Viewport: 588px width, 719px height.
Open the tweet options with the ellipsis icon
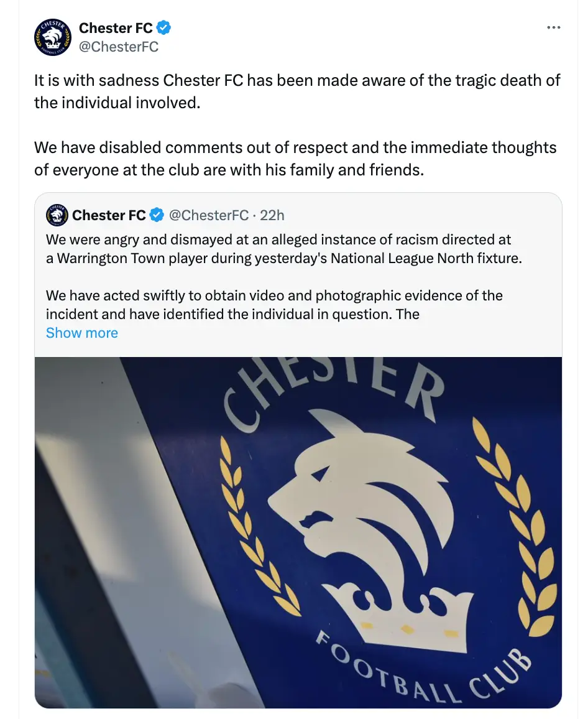[554, 27]
